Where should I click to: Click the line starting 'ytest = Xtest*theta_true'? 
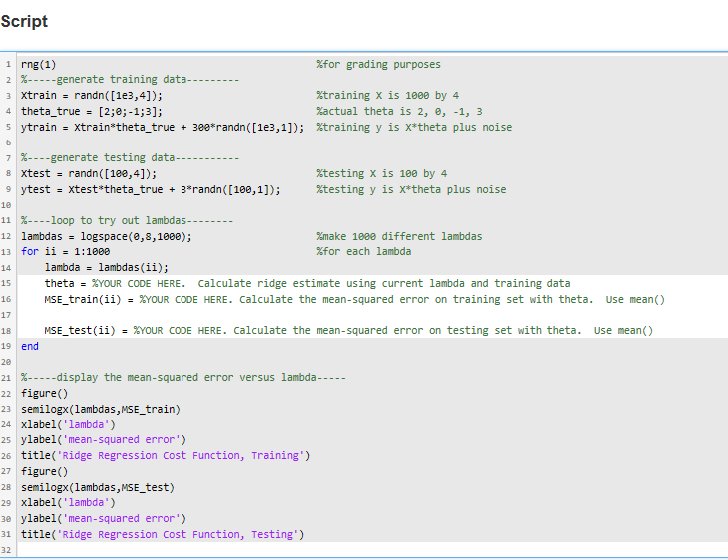click(151, 189)
